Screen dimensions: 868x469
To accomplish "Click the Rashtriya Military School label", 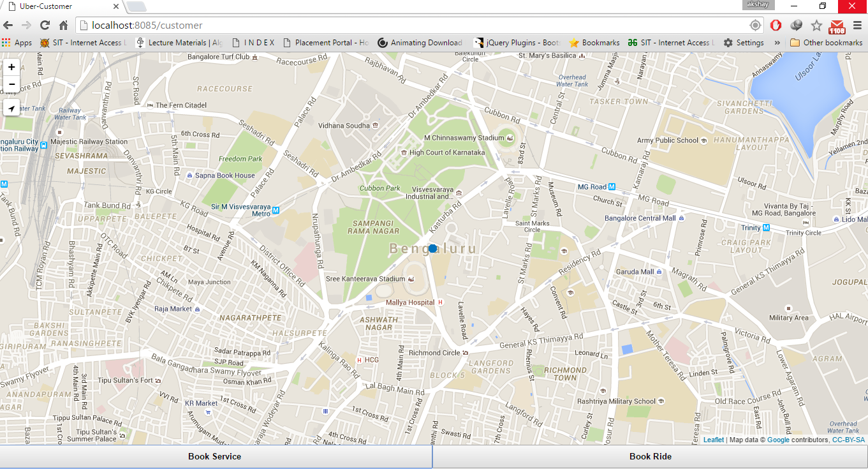I will coord(617,401).
